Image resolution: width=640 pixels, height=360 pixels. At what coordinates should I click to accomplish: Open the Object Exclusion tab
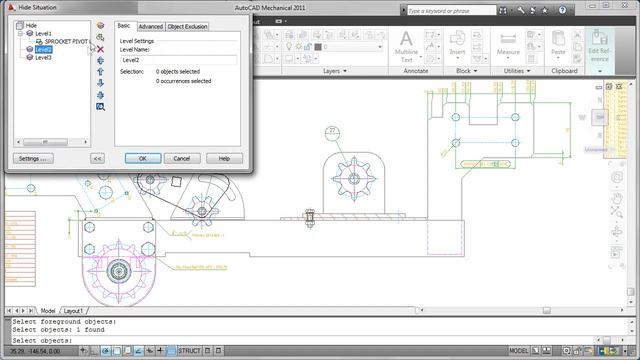(187, 27)
